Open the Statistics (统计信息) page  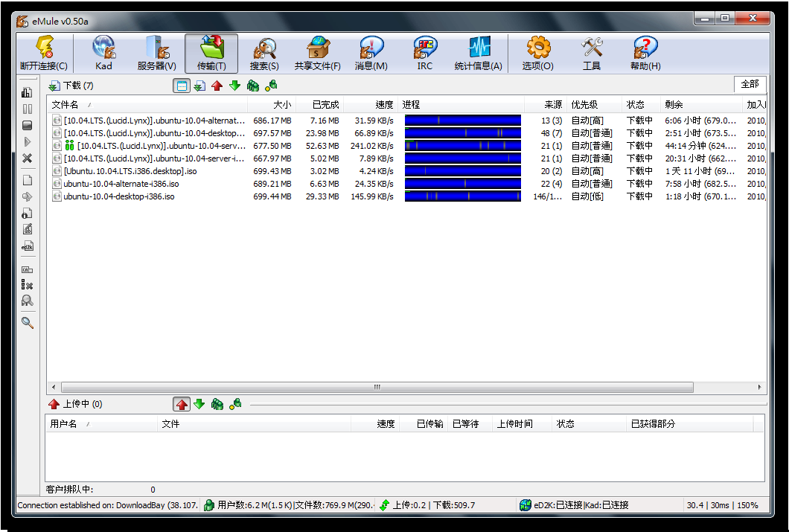[478, 54]
